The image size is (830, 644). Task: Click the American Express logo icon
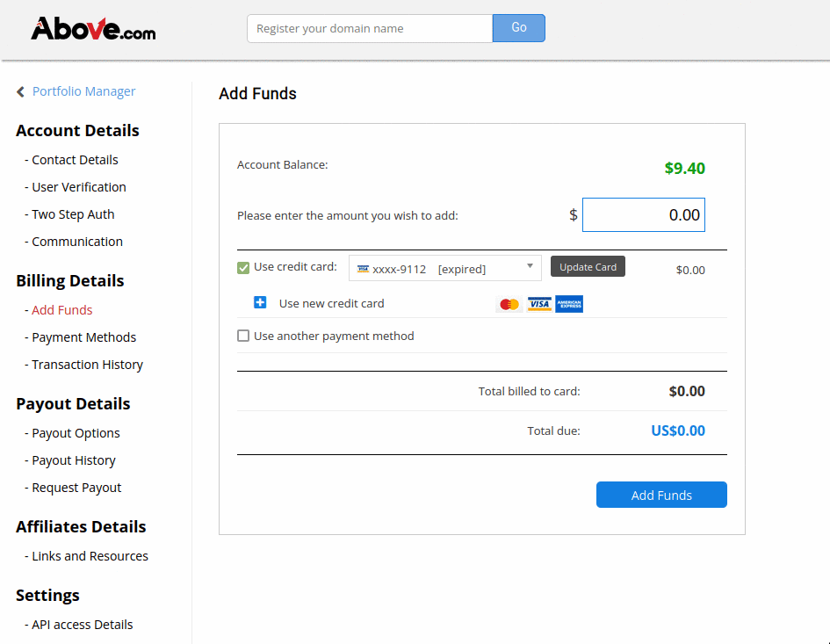[x=569, y=304]
